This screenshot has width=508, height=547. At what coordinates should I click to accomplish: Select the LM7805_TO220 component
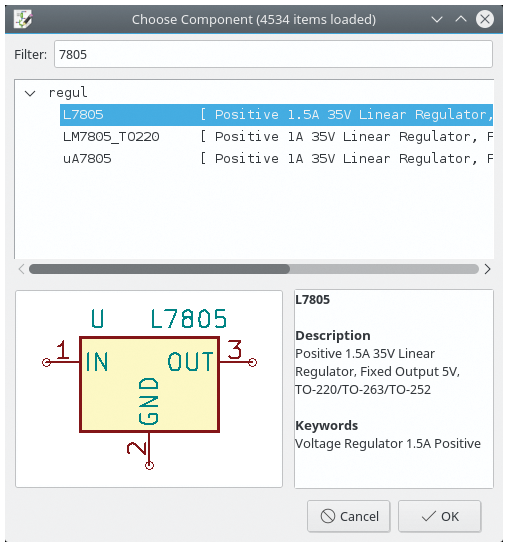tap(111, 137)
